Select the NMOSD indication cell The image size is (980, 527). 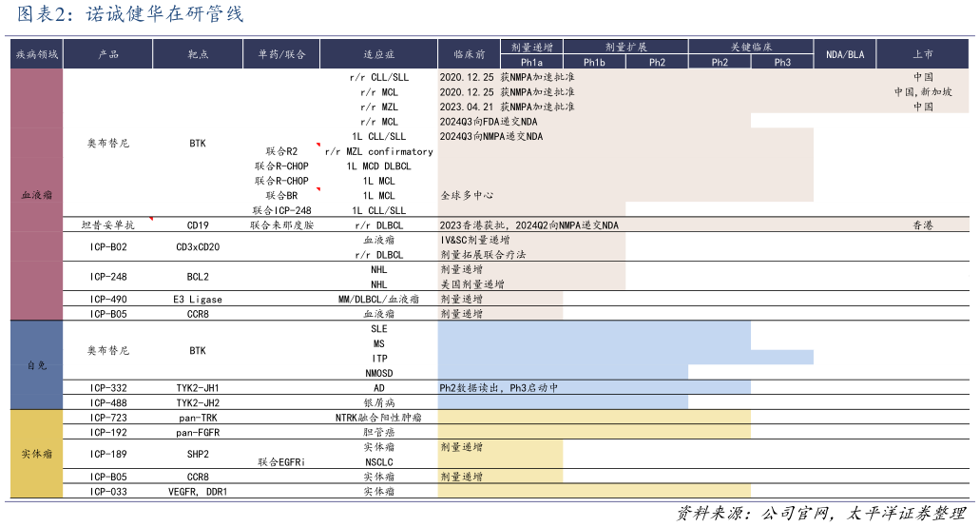[x=378, y=373]
